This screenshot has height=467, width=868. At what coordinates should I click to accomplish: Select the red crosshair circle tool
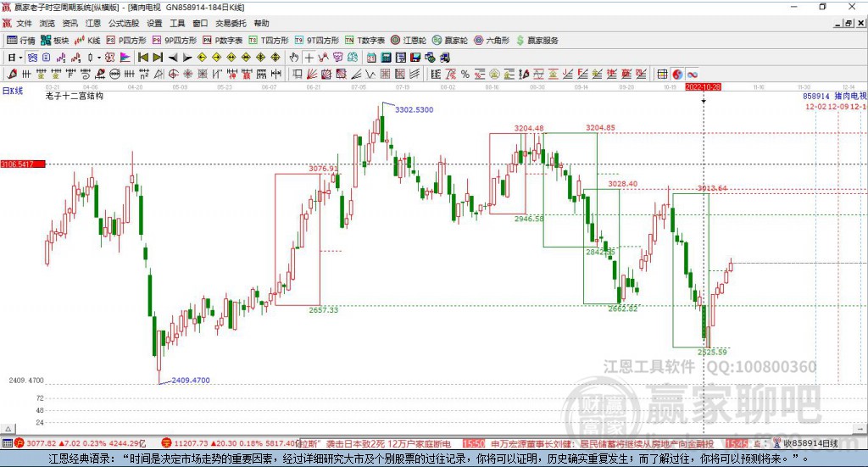(x=173, y=74)
